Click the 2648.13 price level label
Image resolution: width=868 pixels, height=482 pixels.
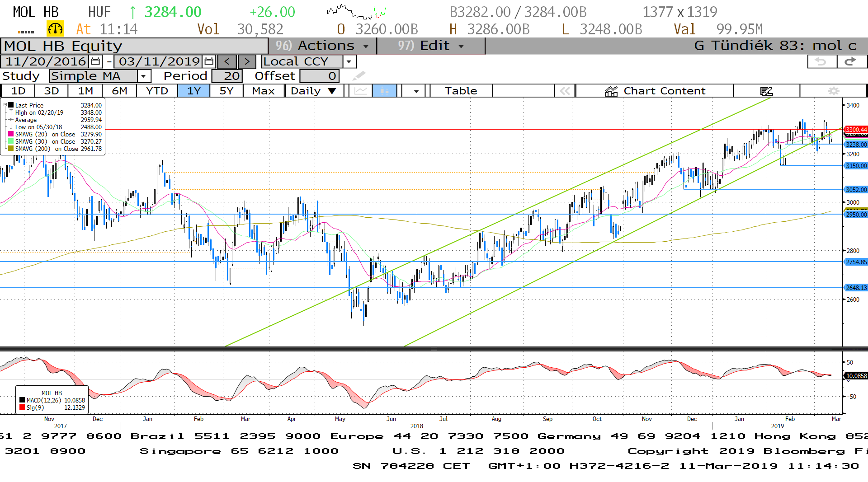click(x=856, y=288)
